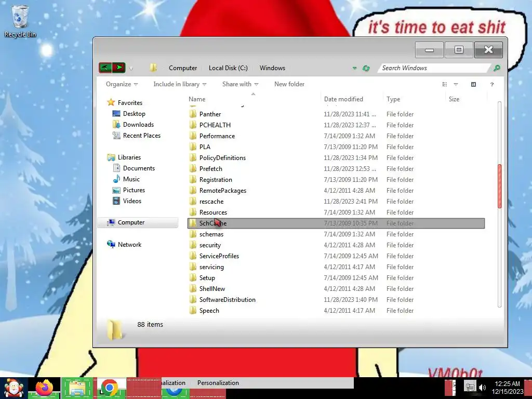
Task: Select the ShellNew folder name
Action: point(212,288)
